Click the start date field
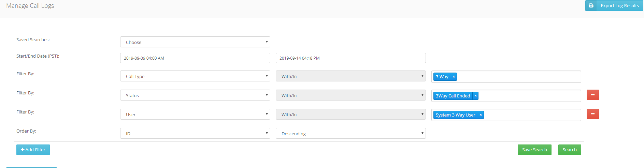 point(195,58)
